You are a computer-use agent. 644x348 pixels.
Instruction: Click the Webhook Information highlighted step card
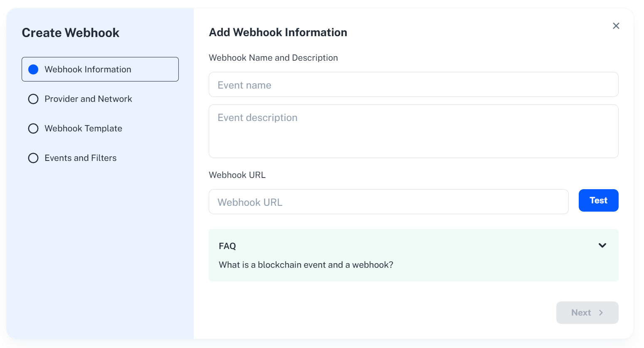(100, 69)
